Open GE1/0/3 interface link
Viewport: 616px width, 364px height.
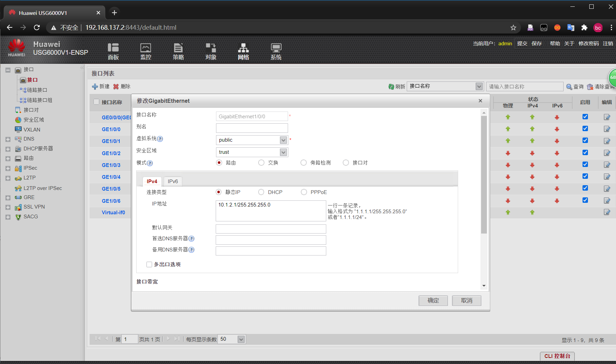coord(111,165)
